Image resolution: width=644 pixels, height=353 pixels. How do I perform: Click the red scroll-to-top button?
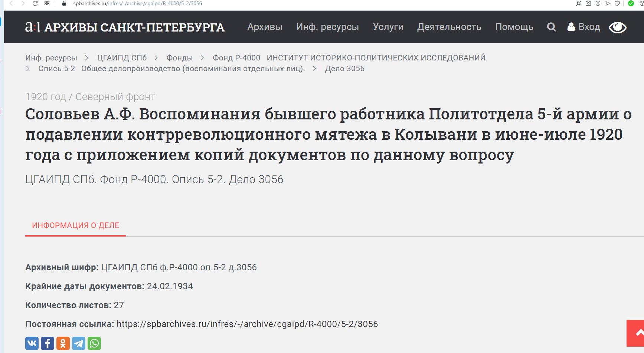[636, 333]
